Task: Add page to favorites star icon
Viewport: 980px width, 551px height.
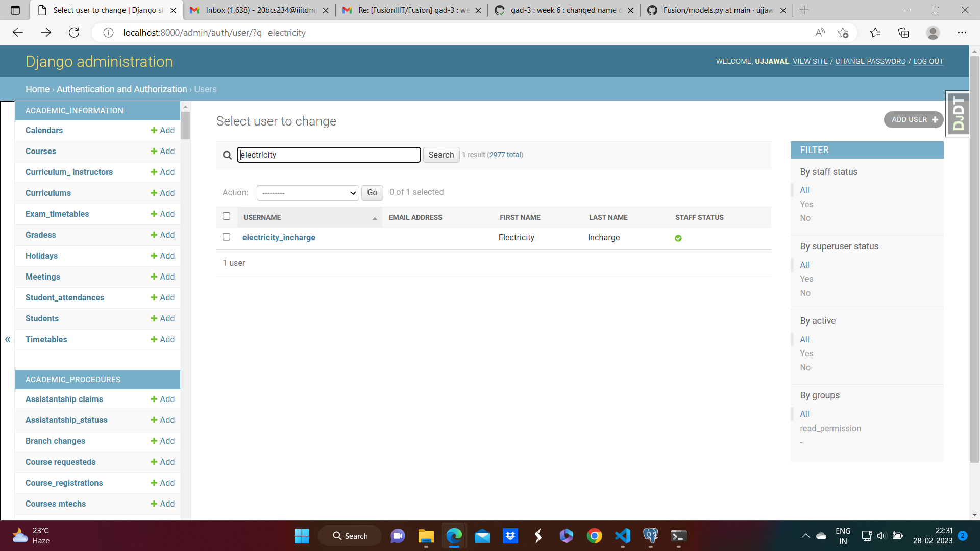Action: [x=843, y=33]
